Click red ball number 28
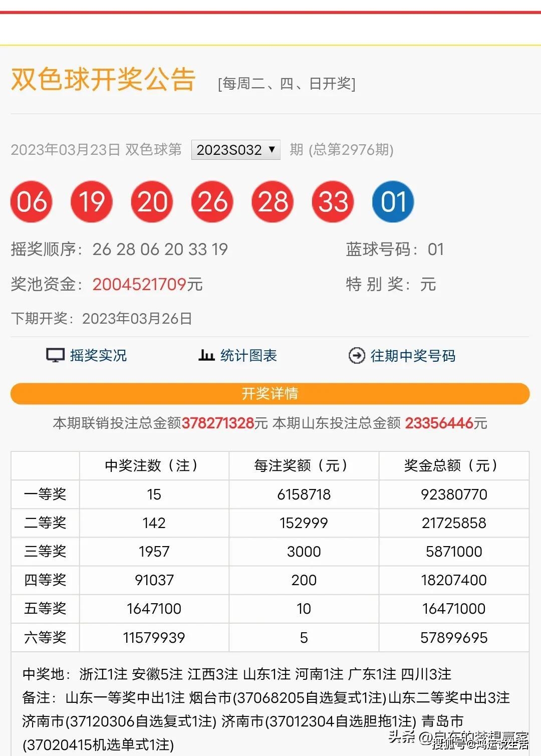 point(273,202)
